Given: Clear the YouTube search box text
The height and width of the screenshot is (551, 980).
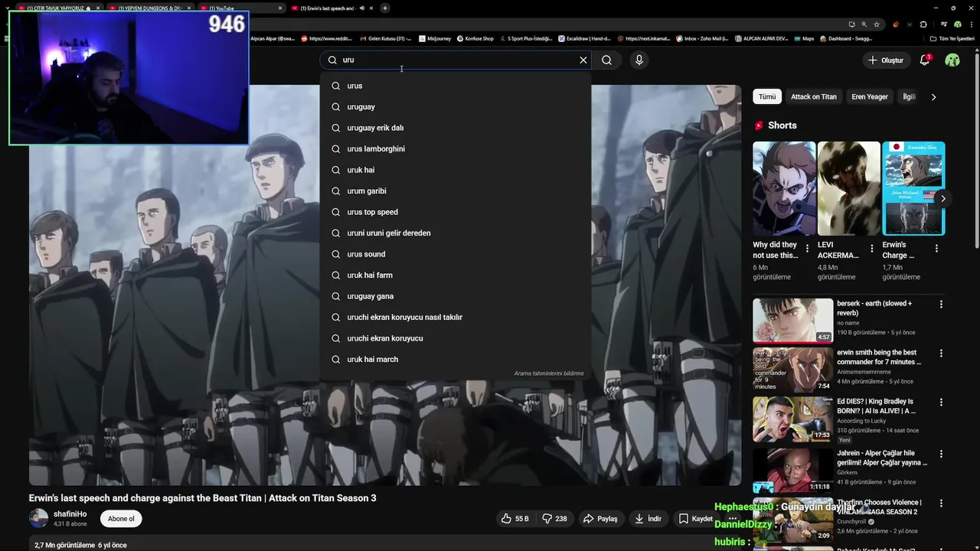Looking at the screenshot, I should click(x=583, y=60).
